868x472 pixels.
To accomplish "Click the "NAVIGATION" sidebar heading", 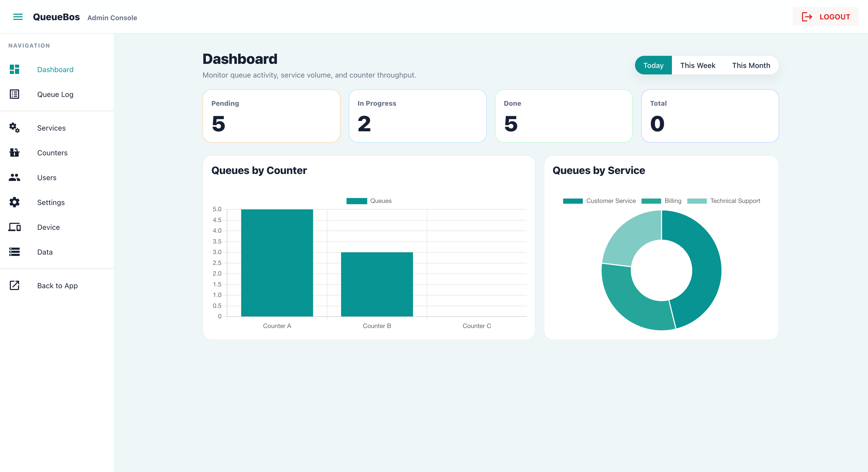I will tap(29, 45).
